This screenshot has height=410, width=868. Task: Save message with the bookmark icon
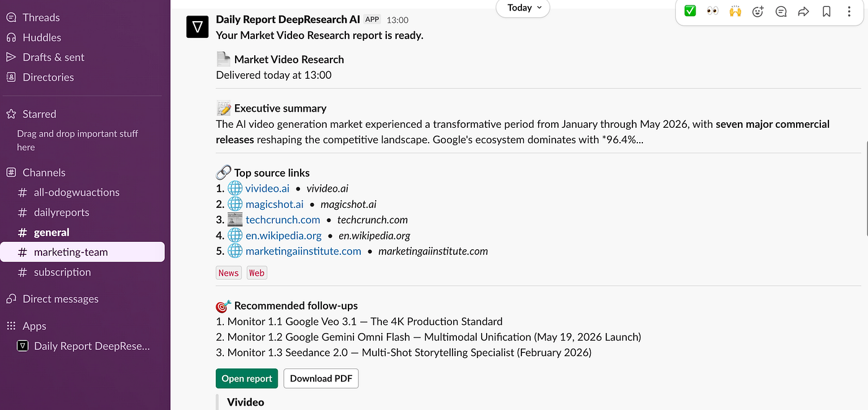[826, 11]
